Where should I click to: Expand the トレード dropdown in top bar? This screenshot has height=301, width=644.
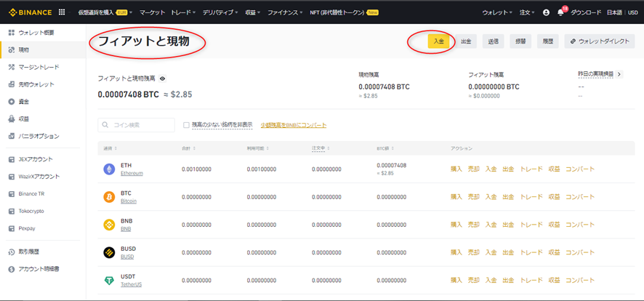[x=183, y=12]
